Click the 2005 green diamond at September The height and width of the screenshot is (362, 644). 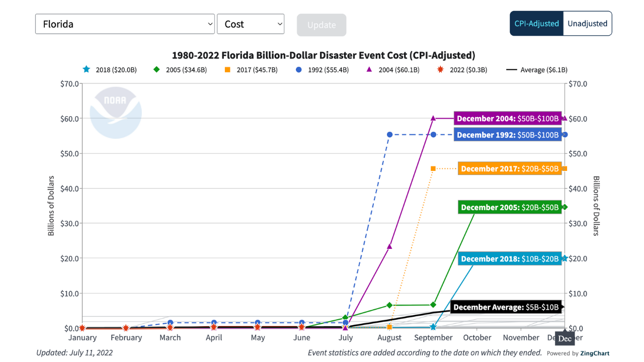coord(433,305)
